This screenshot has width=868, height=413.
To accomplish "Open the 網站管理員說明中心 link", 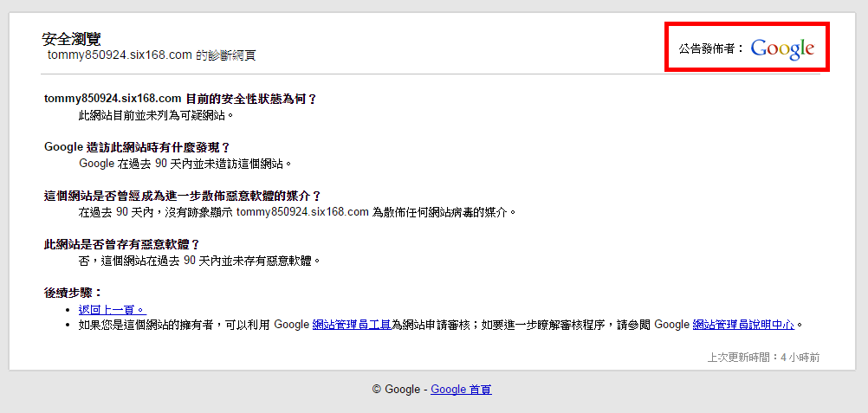I will pos(743,325).
